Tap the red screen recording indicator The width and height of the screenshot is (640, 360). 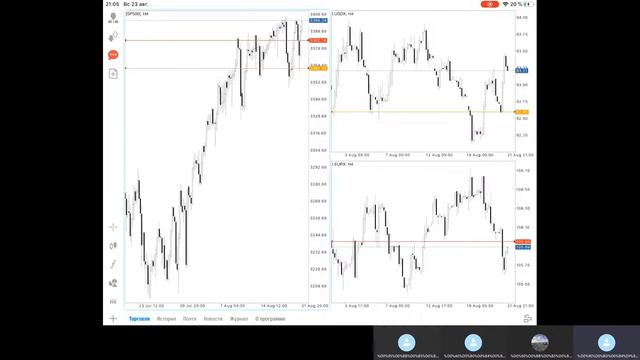pos(489,4)
